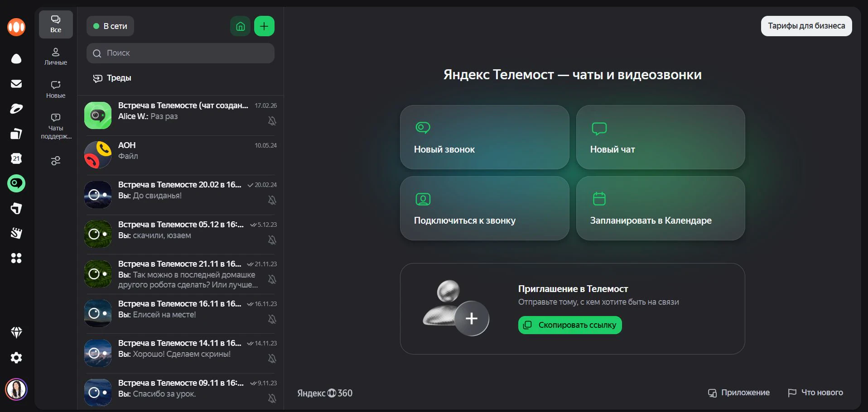Switch to the 'Новые' tab
Image resolution: width=868 pixels, height=412 pixels.
[x=56, y=90]
